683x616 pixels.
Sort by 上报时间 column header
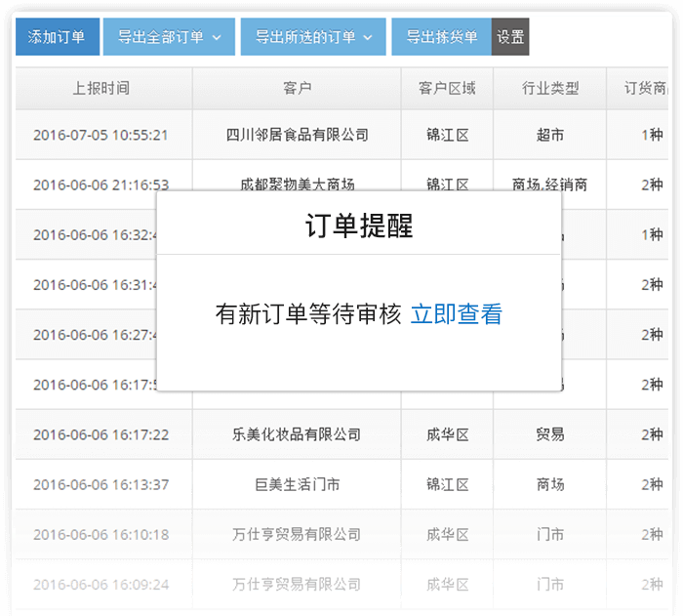pyautogui.click(x=100, y=88)
